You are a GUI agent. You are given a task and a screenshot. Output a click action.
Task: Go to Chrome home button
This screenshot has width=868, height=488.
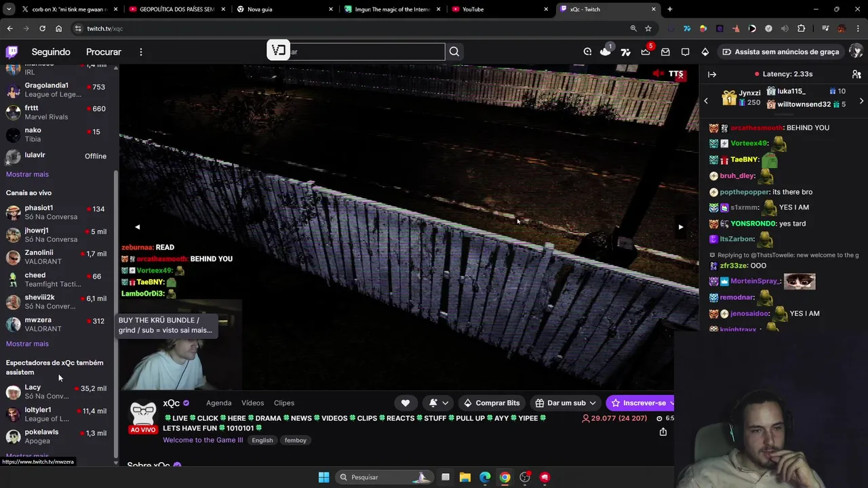point(58,28)
